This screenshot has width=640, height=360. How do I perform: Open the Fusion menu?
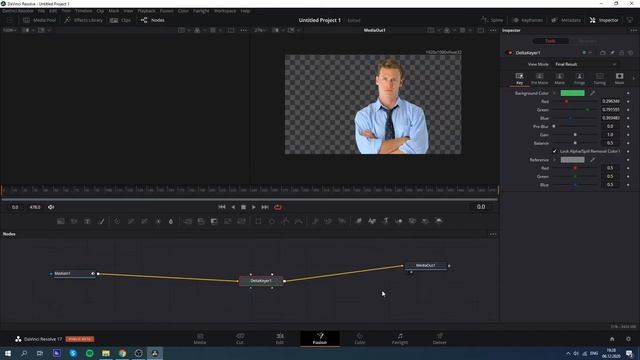click(x=167, y=11)
